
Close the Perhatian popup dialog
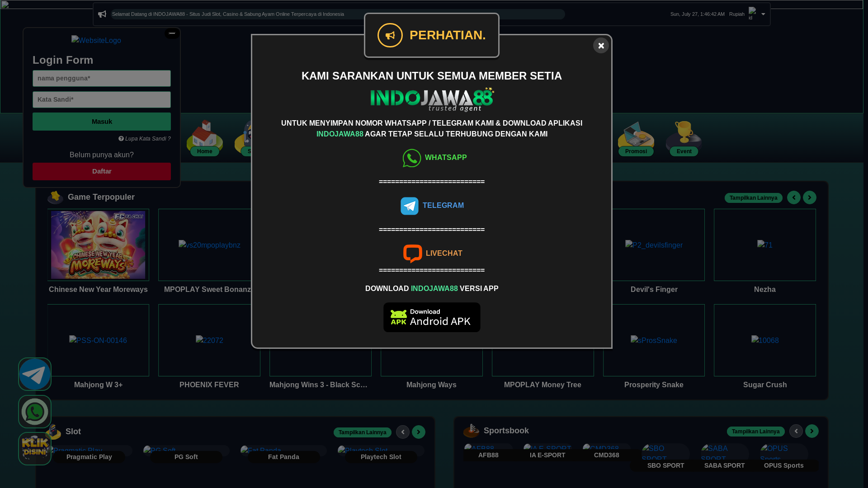601,46
